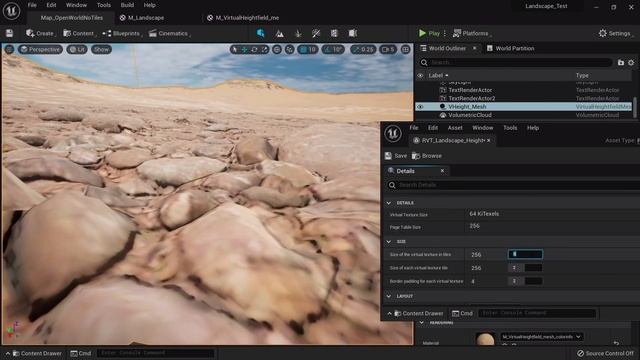Open World Outliner settings gear
640x360 pixels.
(x=631, y=62)
